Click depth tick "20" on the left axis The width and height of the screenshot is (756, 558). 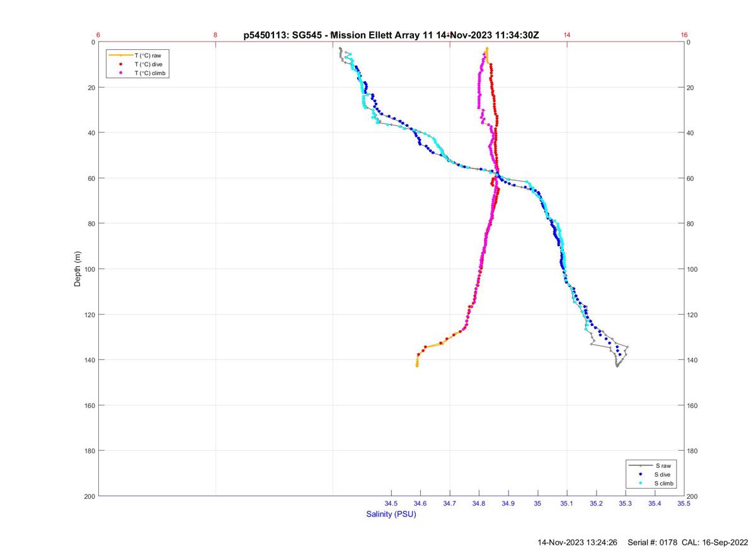pyautogui.click(x=92, y=88)
